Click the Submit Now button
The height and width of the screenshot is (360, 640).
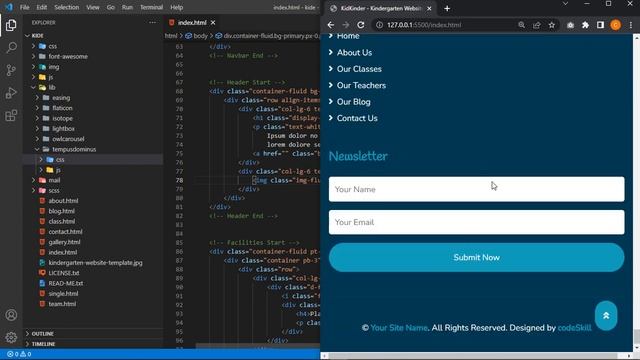point(476,258)
